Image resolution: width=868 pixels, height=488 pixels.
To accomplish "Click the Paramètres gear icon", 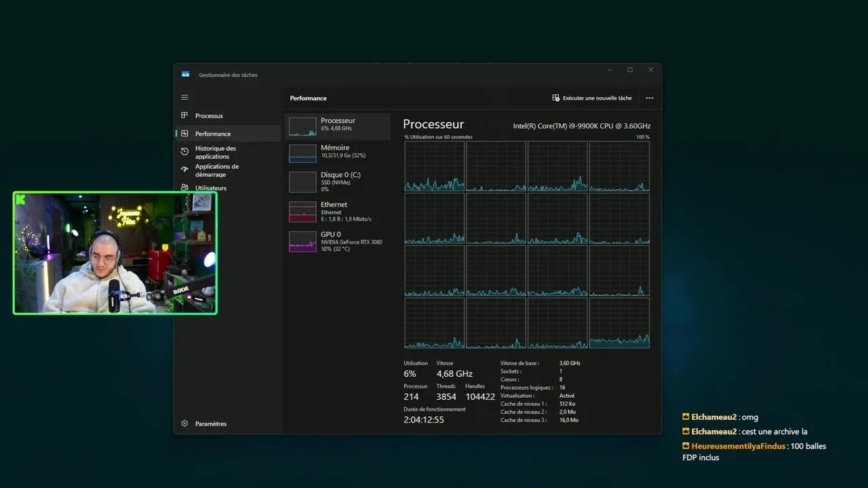I will [x=184, y=424].
